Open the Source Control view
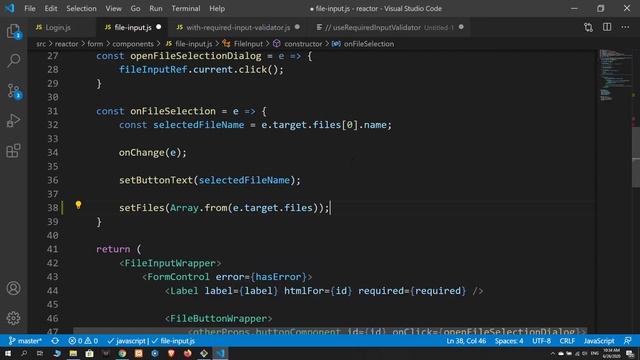 [x=13, y=91]
